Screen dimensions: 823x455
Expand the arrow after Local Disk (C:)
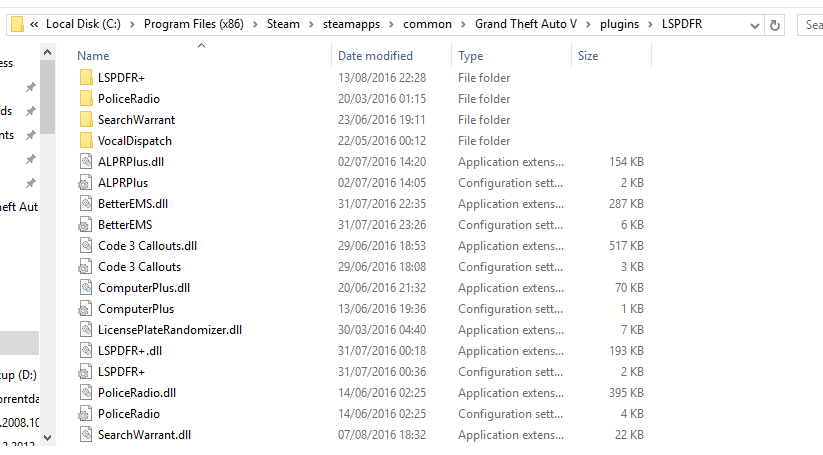point(132,25)
